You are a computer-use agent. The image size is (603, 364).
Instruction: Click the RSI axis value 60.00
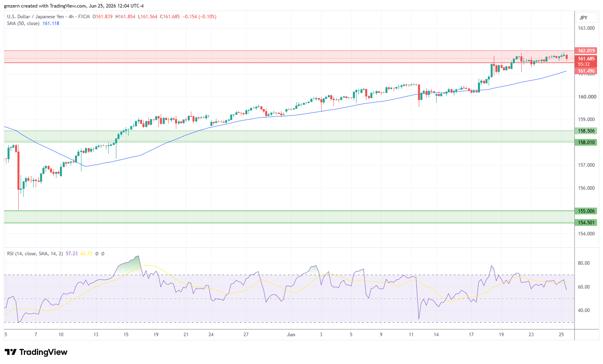tap(584, 287)
